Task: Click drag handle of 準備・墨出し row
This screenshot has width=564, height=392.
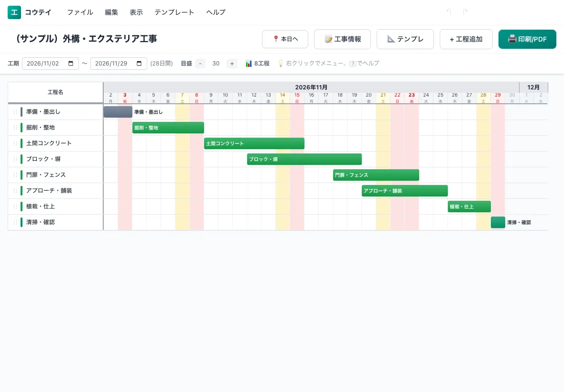Action: [15, 112]
